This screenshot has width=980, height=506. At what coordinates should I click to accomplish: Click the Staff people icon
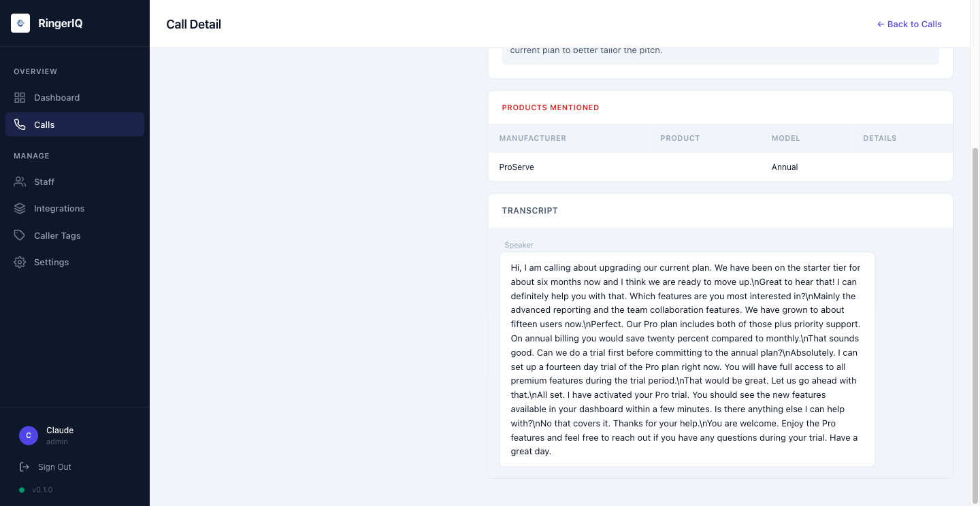coord(19,182)
